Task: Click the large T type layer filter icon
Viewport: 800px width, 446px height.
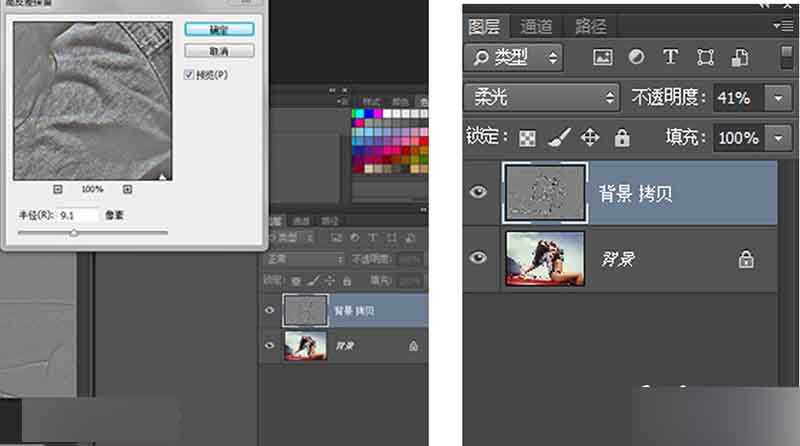Action: 670,57
